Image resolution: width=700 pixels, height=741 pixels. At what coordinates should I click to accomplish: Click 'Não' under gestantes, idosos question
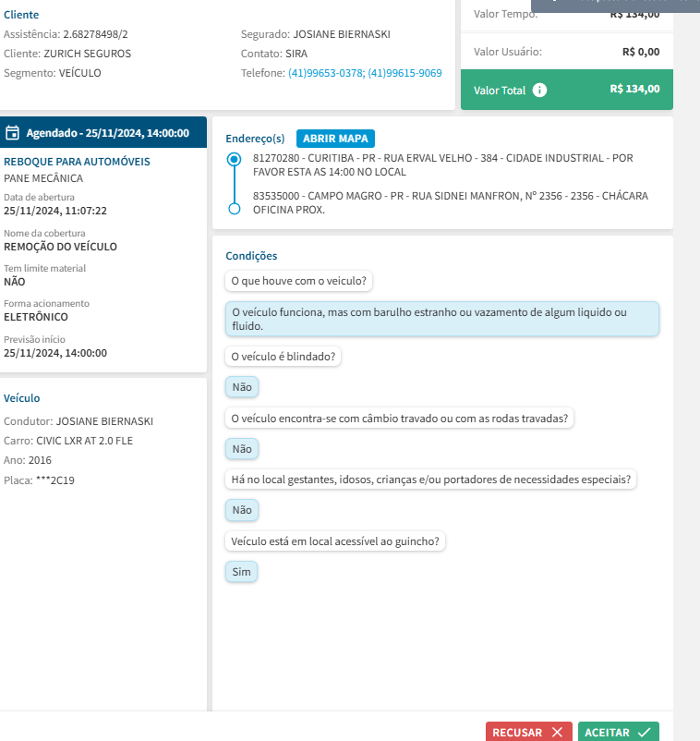242,509
